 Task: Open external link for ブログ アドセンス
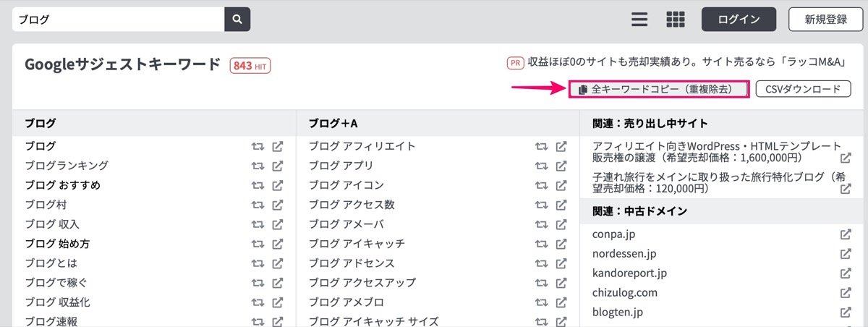tap(561, 263)
